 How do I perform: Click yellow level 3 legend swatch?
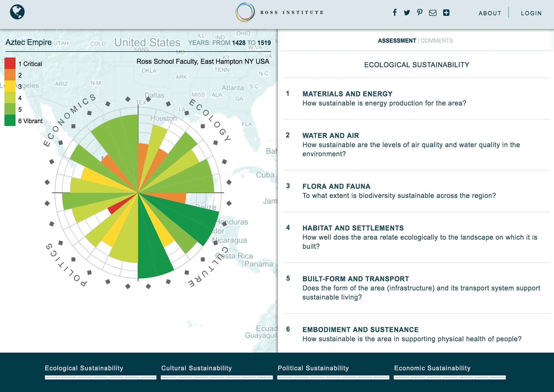pyautogui.click(x=10, y=86)
